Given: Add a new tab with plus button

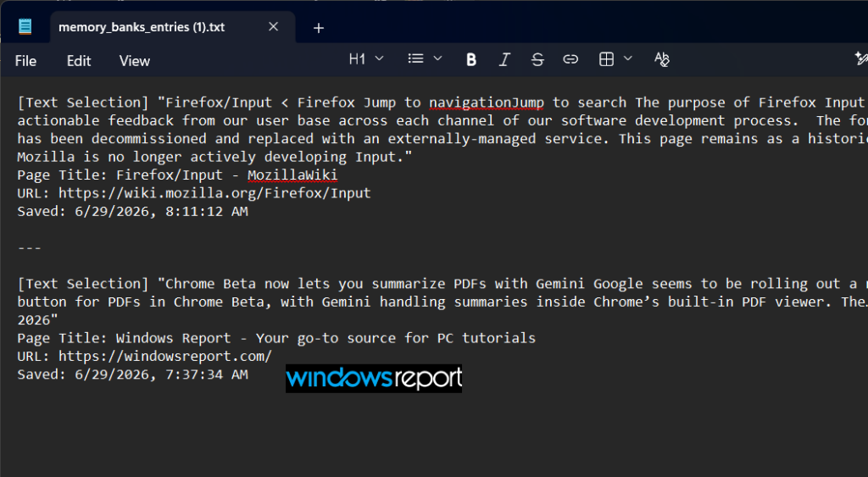Looking at the screenshot, I should (319, 28).
